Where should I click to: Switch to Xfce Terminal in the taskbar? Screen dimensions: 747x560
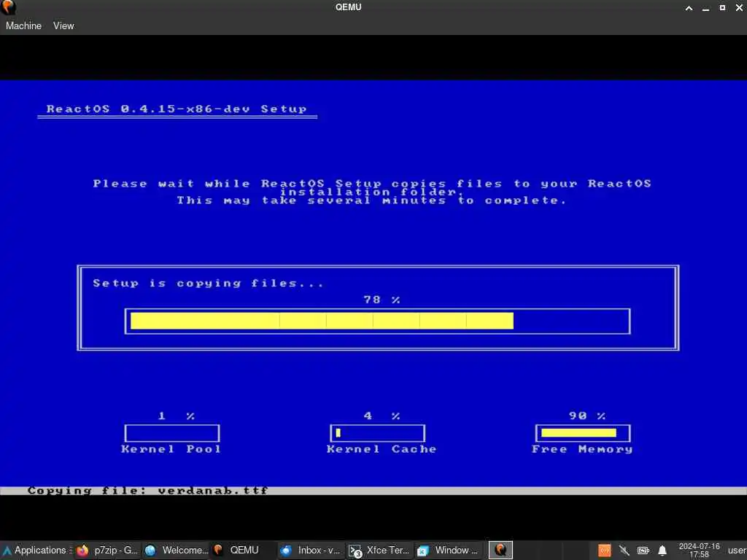click(379, 550)
